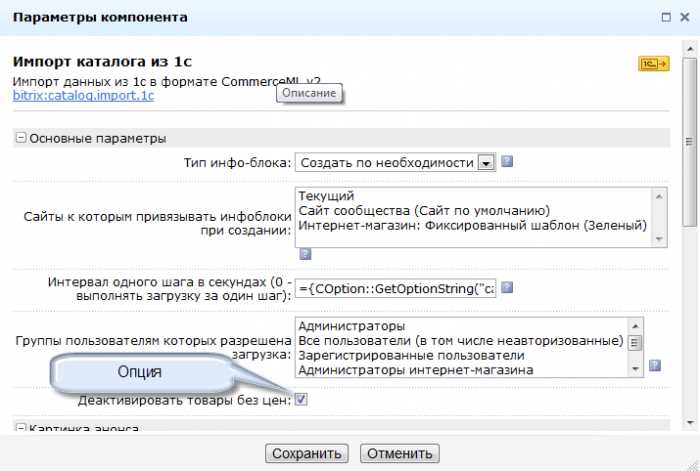Select Администраторы интернет-магазина group
The width and height of the screenshot is (700, 471).
(416, 370)
